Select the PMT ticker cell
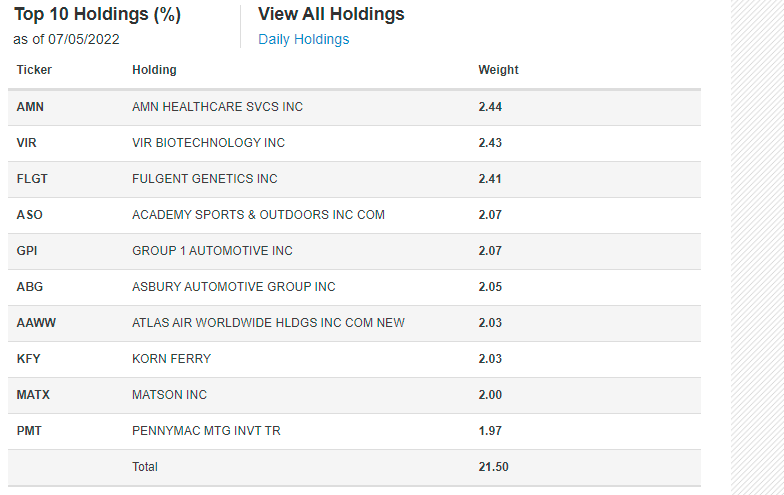This screenshot has height=495, width=784. [29, 431]
